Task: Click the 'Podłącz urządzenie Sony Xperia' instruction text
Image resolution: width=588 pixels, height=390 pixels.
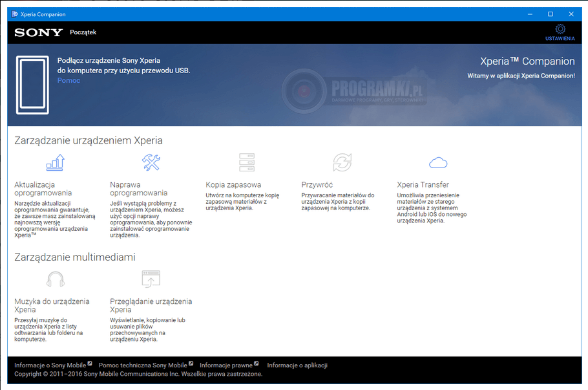Action: pos(109,60)
